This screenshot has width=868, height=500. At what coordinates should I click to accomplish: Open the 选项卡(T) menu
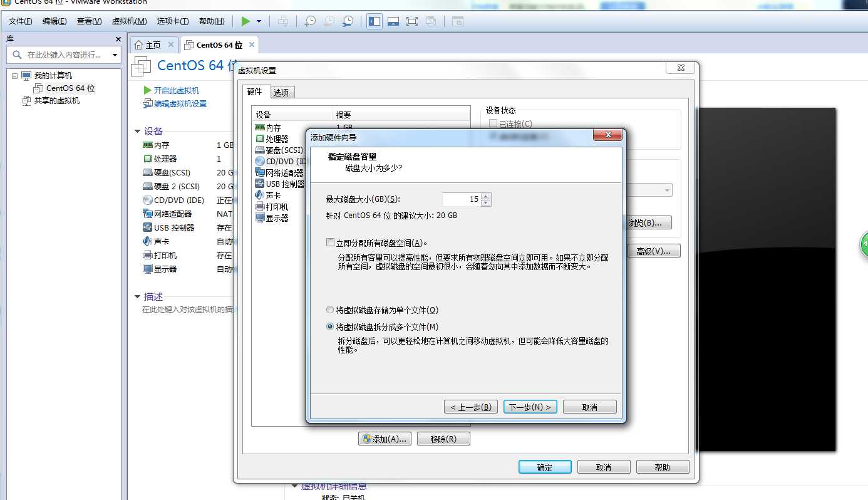tap(172, 21)
